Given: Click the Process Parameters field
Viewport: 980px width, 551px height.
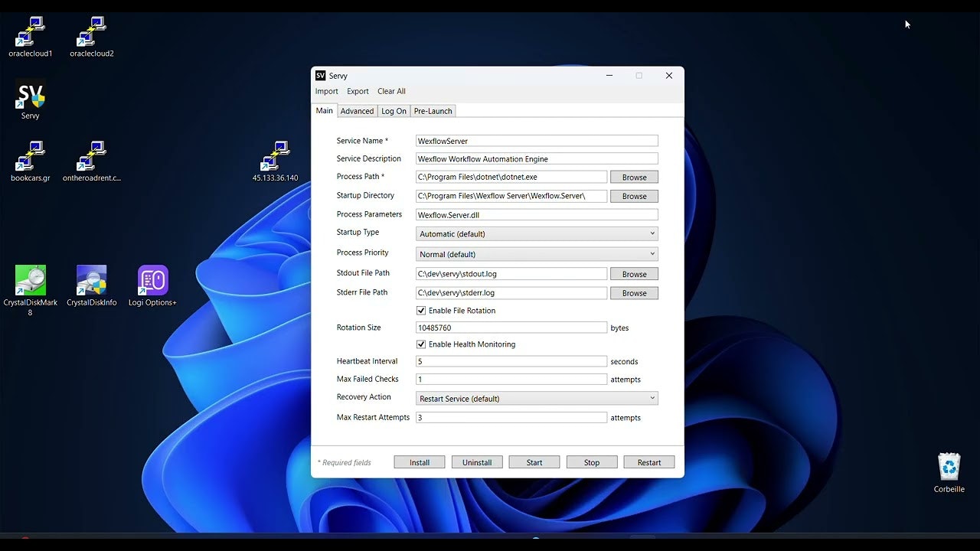Looking at the screenshot, I should [x=537, y=215].
